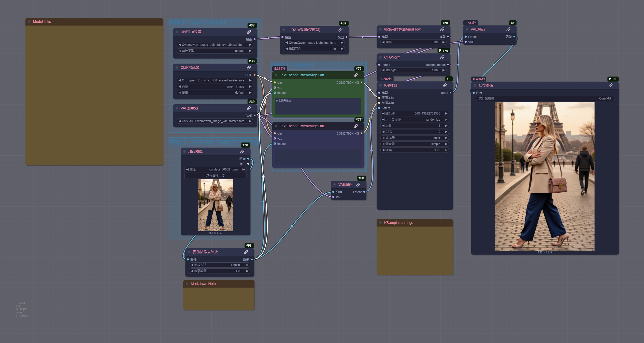This screenshot has width=644, height=343.
Task: Click link icon on VAE加载器 node
Action: tap(249, 108)
